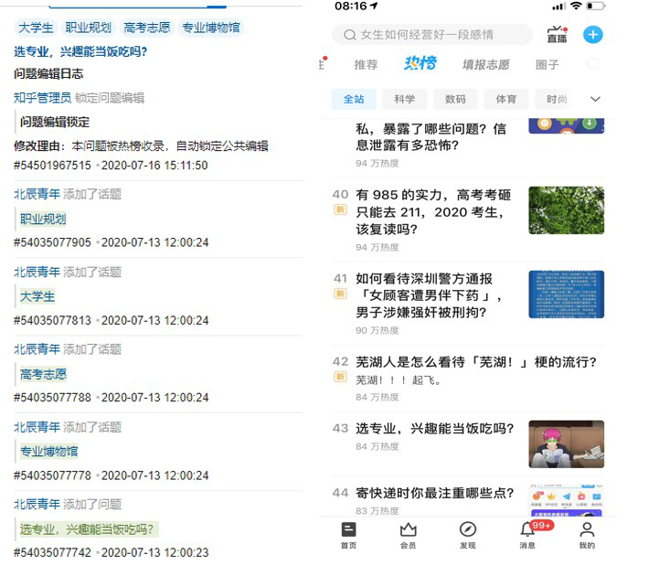Tap 新 badge under rank 40
The width and height of the screenshot is (654, 564).
[340, 209]
